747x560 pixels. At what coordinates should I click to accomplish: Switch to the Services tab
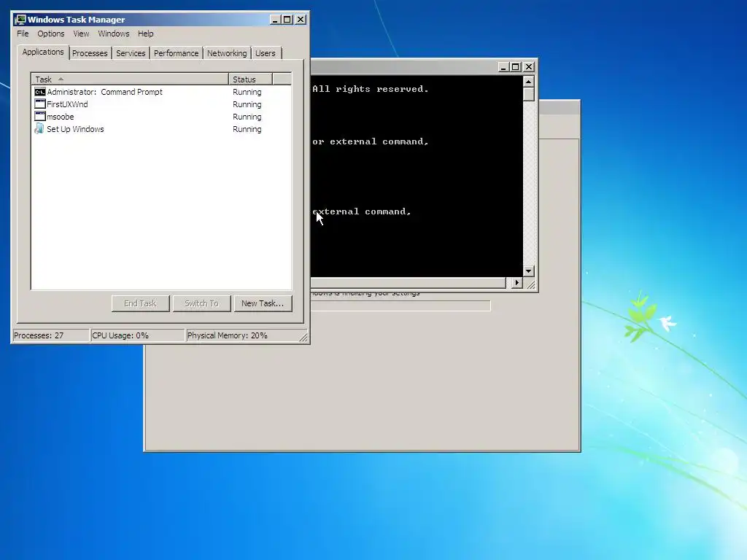click(x=131, y=53)
